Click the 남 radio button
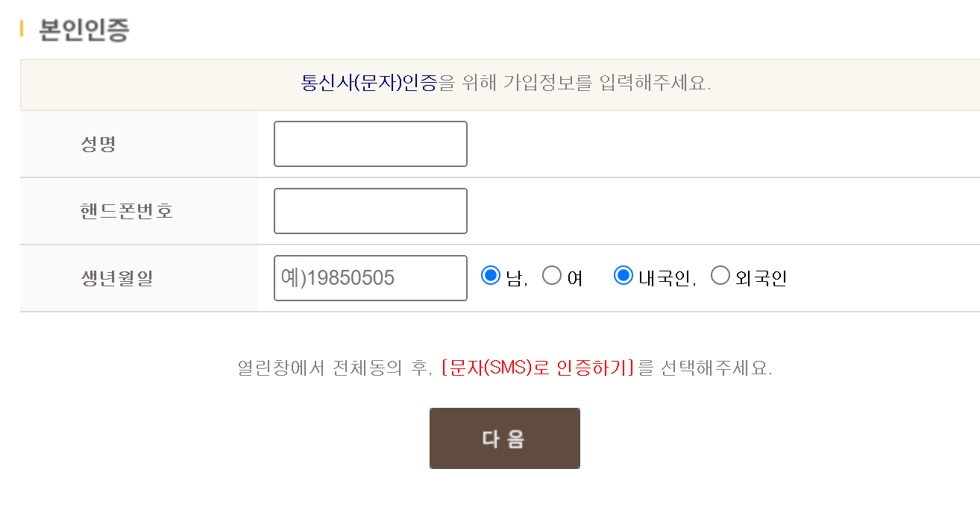 491,275
